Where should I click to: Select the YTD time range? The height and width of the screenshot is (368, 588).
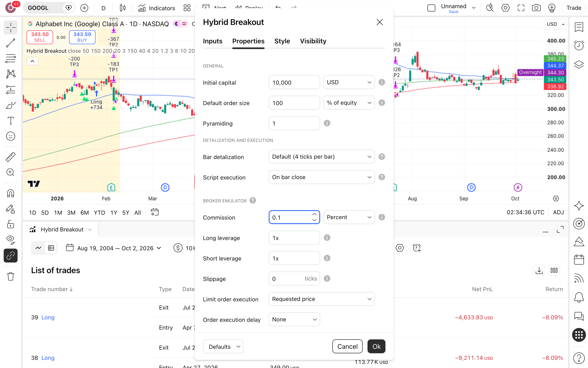pos(99,212)
